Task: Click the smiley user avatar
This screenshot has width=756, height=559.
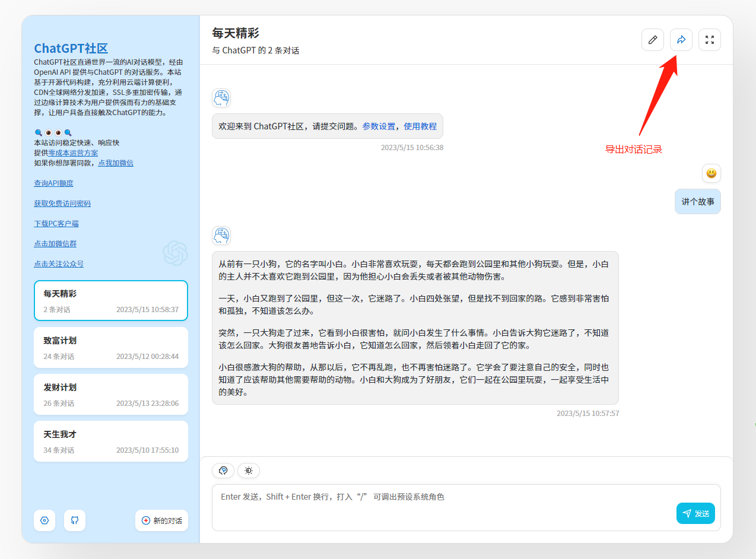Action: (x=711, y=173)
